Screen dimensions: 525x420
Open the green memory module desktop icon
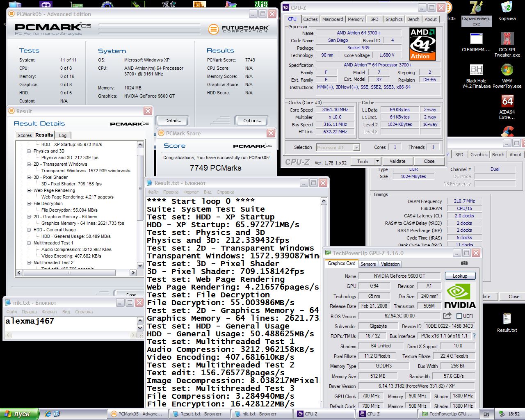[138, 4]
